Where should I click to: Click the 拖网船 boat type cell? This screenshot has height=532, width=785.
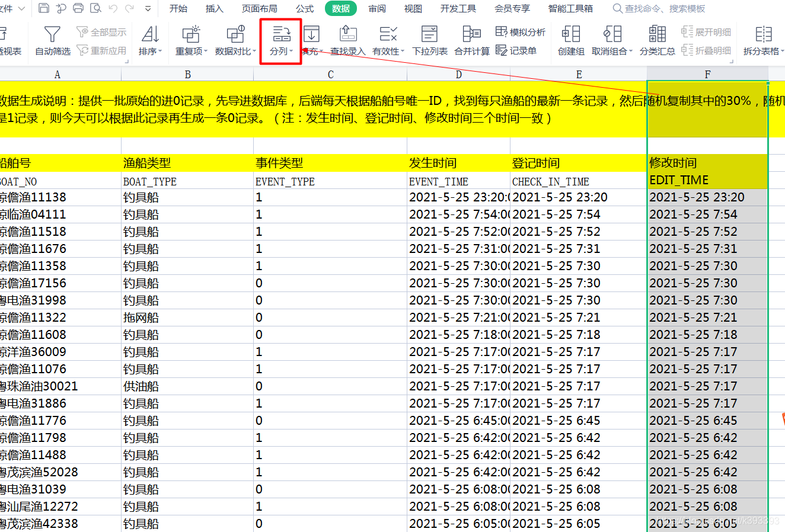[x=187, y=318]
